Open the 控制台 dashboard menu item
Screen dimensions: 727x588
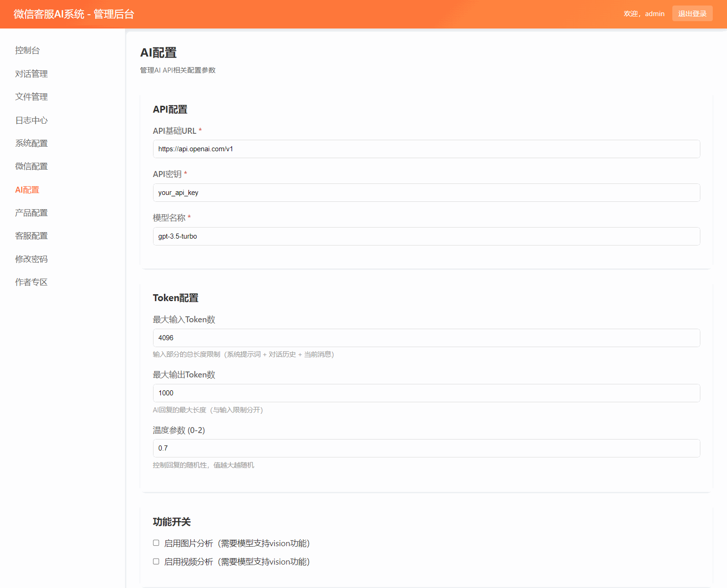28,51
